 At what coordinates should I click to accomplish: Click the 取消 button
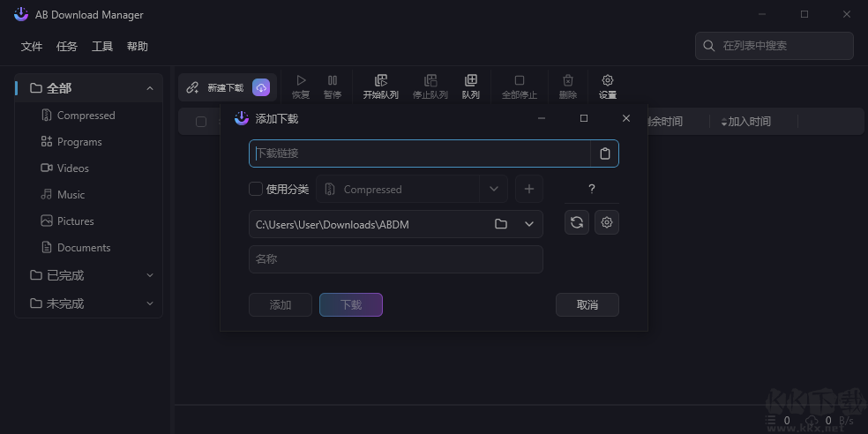coord(587,305)
